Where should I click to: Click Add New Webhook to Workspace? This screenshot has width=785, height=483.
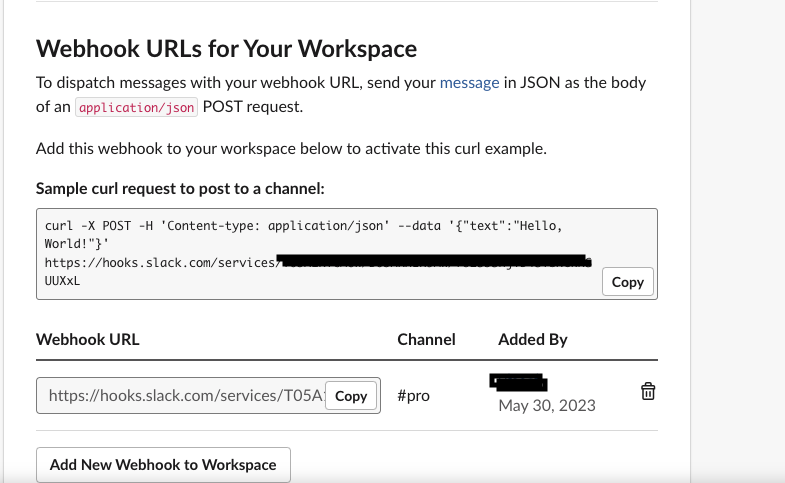[163, 464]
